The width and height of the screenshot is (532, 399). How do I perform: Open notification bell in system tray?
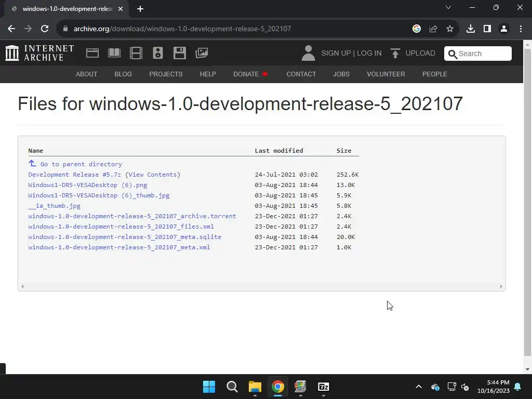pyautogui.click(x=518, y=387)
